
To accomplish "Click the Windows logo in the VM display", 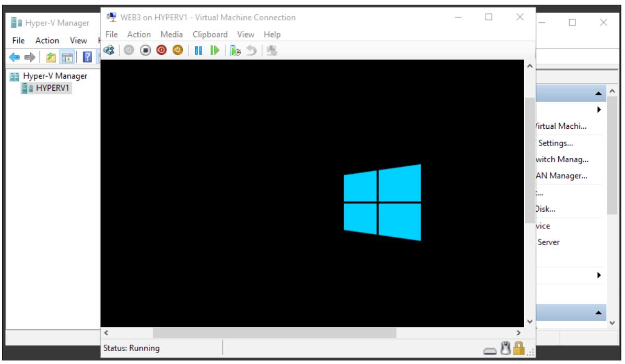I will pyautogui.click(x=382, y=202).
